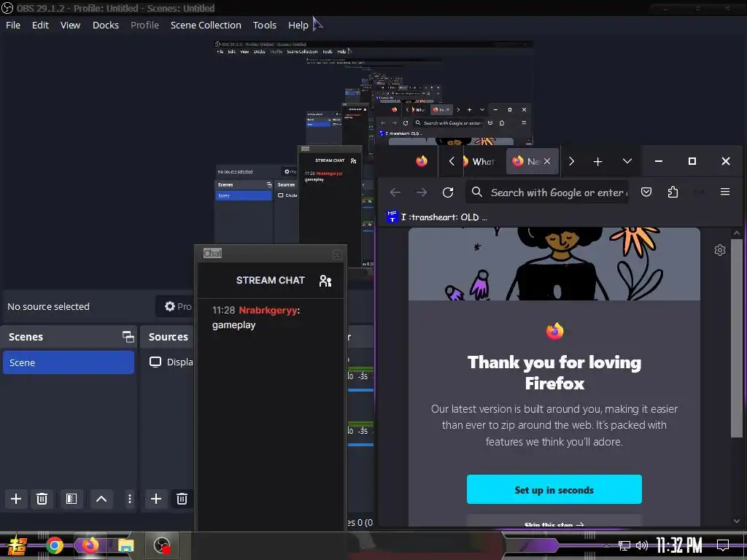Add a new source with the plus button
Screen dimensions: 747x560
[156, 499]
